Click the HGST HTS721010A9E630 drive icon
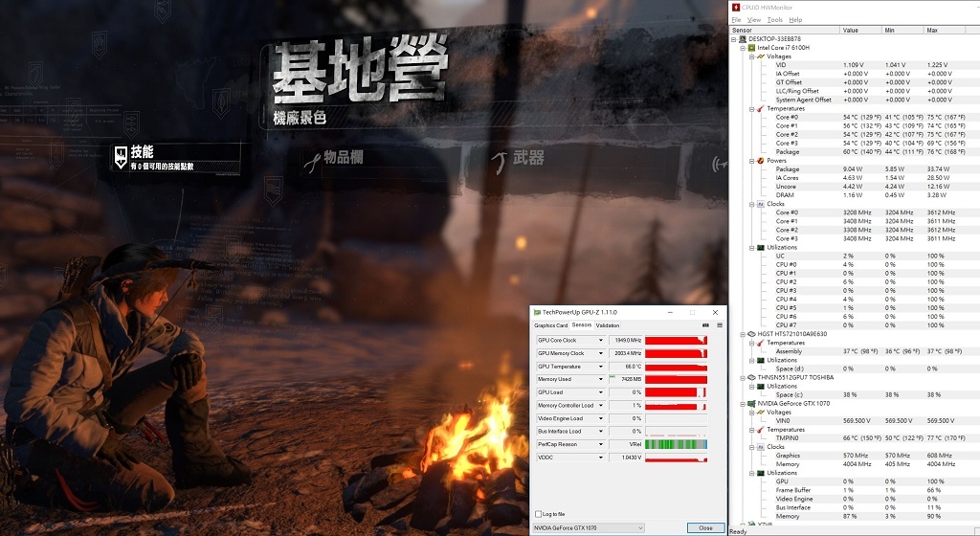This screenshot has height=536, width=980. pyautogui.click(x=751, y=334)
